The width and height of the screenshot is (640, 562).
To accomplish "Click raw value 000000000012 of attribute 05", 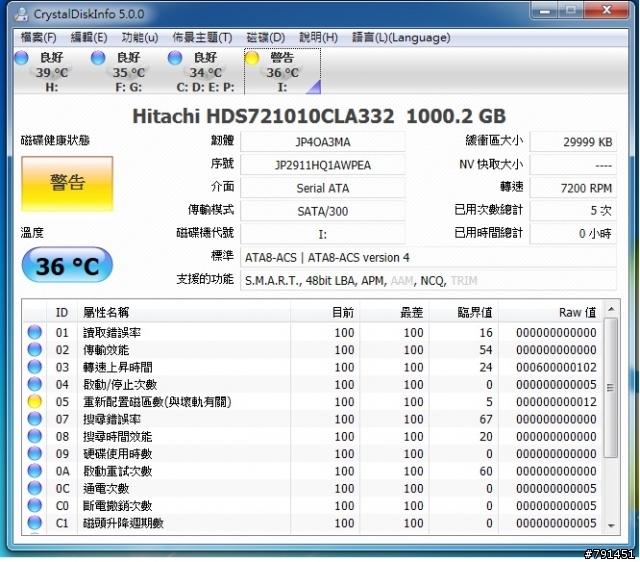I will pyautogui.click(x=556, y=402).
